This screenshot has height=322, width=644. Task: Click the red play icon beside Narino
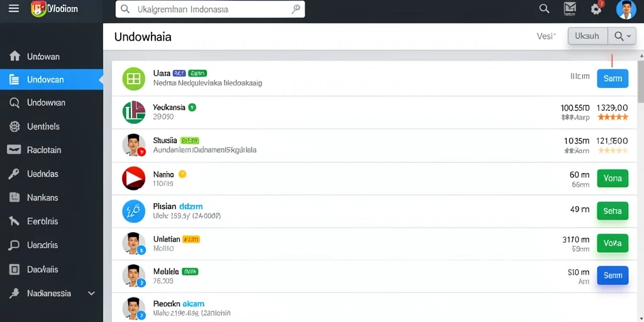134,178
